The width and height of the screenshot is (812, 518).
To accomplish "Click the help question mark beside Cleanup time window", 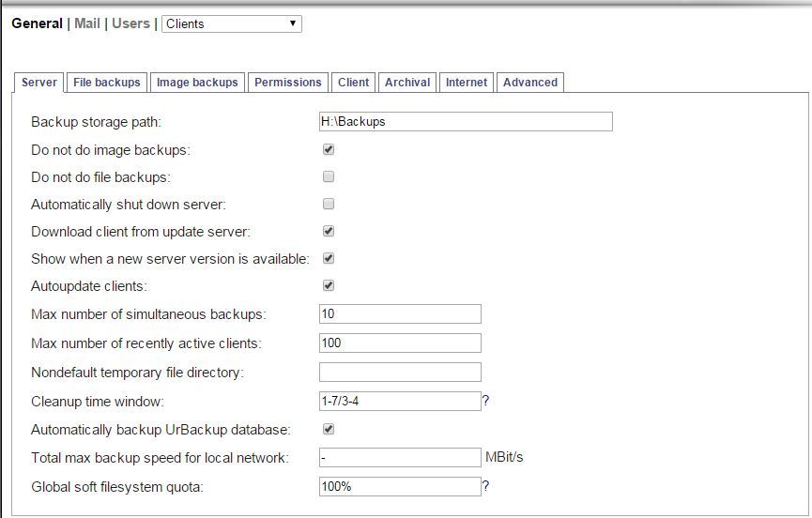I will point(485,401).
